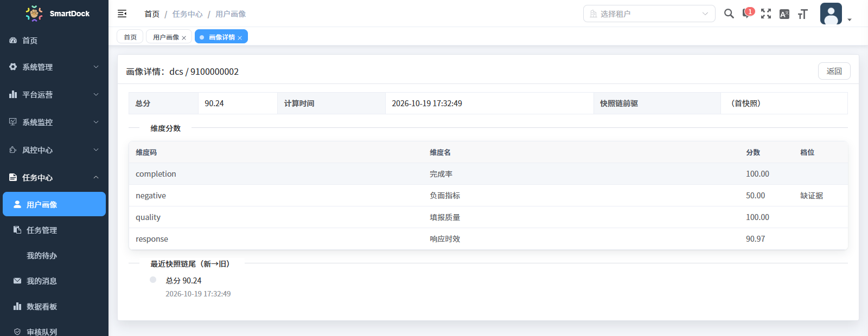868x336 pixels.
Task: Open the search magnifier icon
Action: pos(729,14)
